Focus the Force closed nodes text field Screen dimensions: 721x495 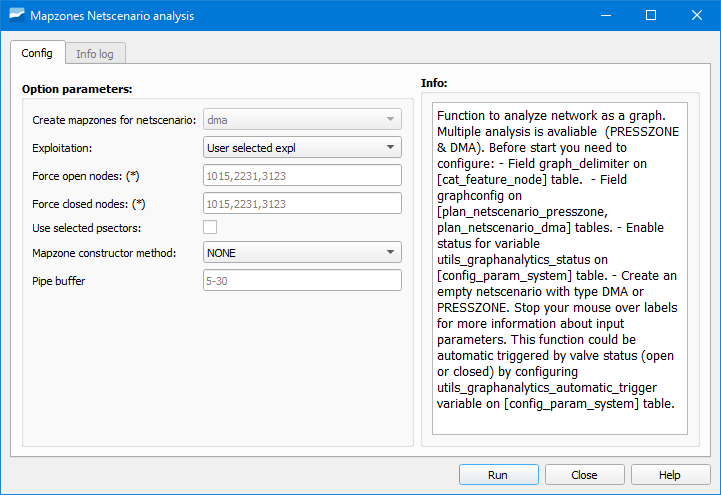(x=302, y=204)
